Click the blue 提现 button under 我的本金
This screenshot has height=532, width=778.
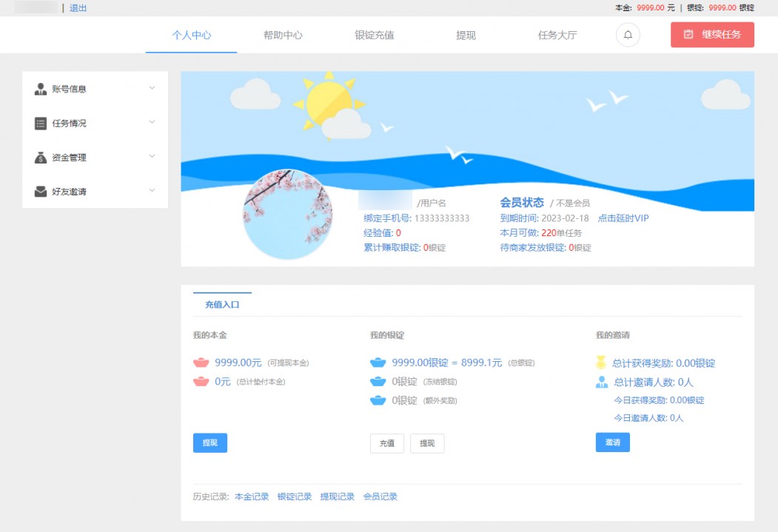point(210,442)
